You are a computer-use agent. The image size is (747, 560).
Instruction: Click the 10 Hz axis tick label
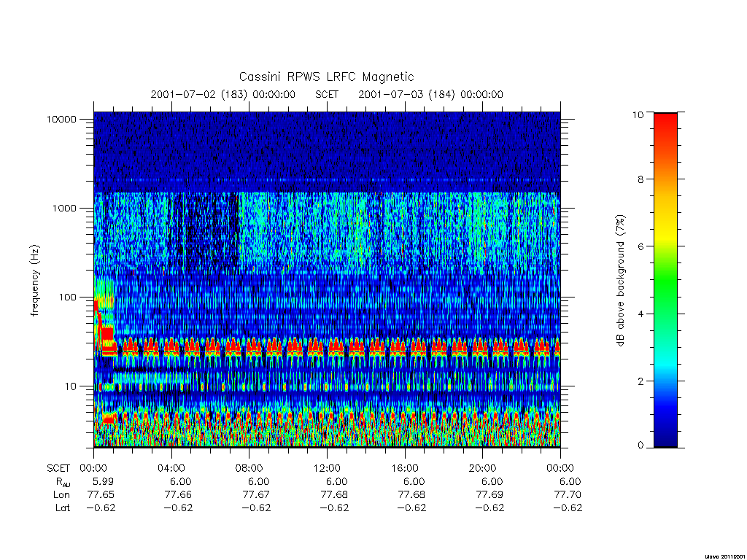[x=71, y=386]
